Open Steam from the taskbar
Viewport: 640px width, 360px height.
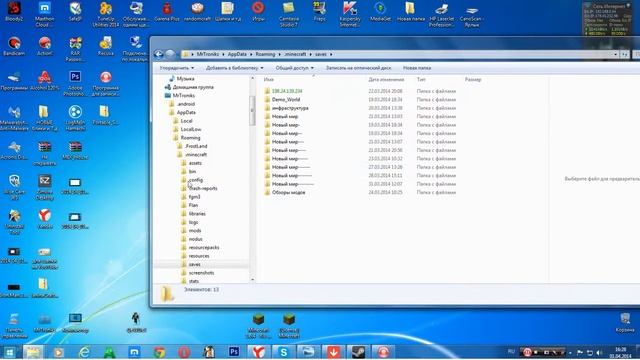(358, 352)
